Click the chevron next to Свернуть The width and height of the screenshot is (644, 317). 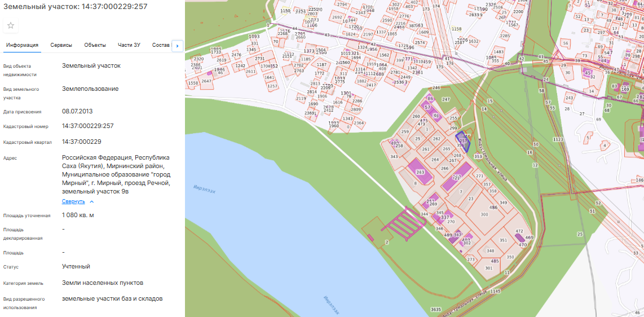coord(92,201)
